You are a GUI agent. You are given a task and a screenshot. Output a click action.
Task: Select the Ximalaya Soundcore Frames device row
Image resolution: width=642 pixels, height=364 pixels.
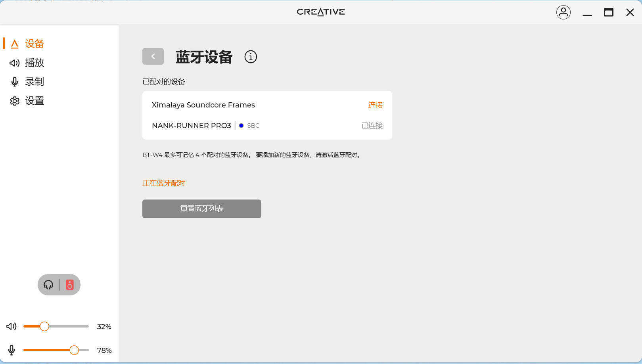click(267, 105)
